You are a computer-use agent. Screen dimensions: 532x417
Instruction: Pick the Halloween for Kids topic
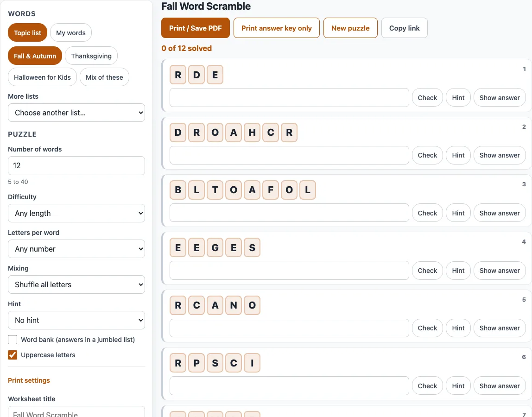pyautogui.click(x=43, y=77)
